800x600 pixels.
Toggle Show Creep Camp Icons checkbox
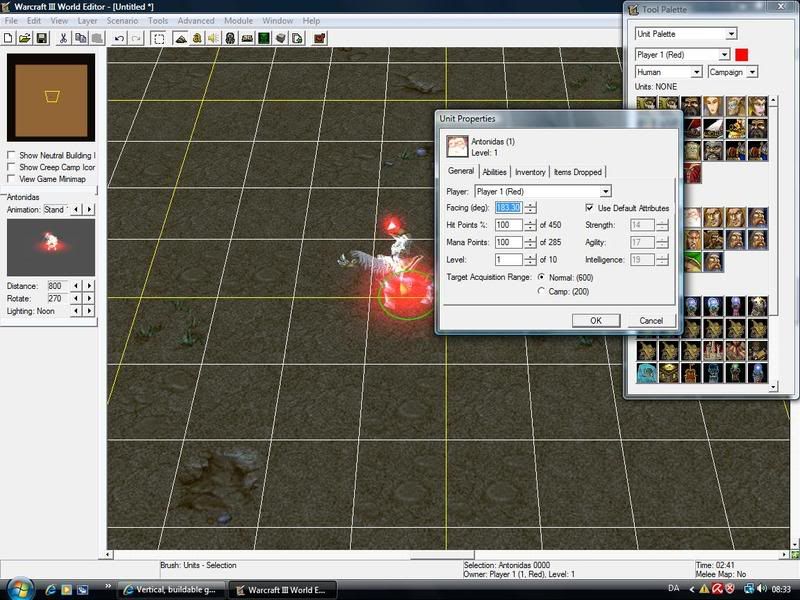pos(11,167)
